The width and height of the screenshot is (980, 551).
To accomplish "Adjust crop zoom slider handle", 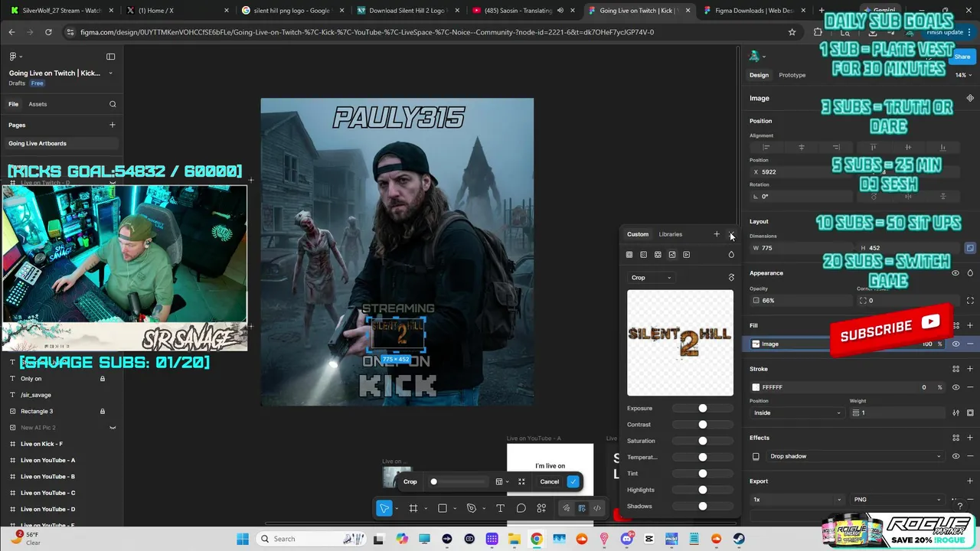I will coord(434,482).
